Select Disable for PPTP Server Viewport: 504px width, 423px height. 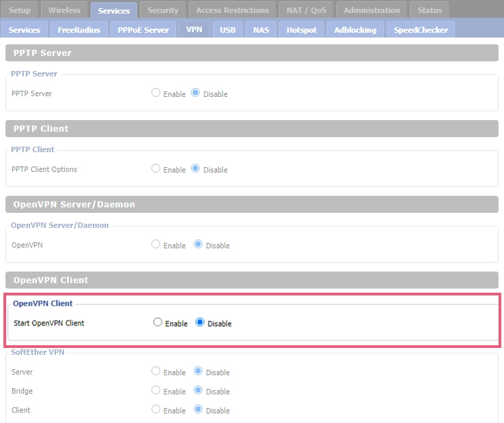tap(196, 93)
